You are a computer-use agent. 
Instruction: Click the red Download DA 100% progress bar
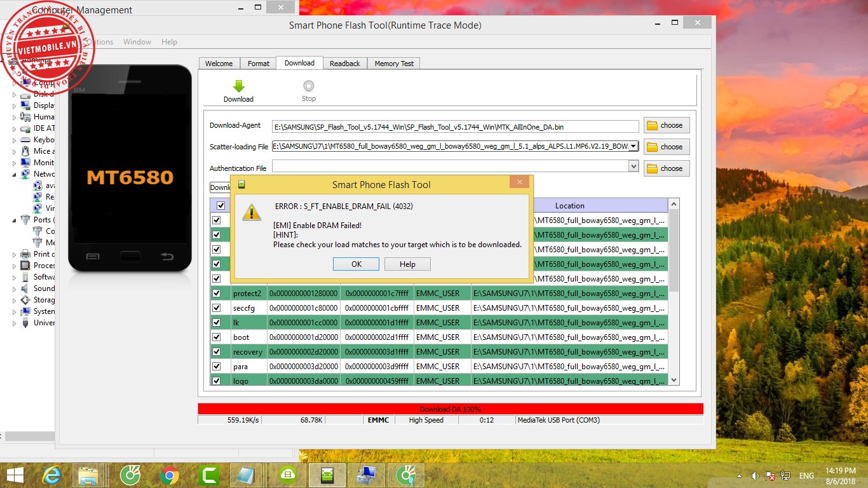click(451, 409)
